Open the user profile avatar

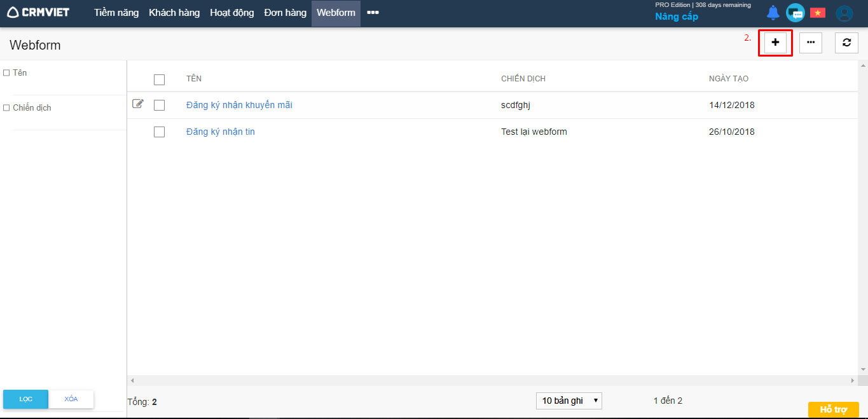844,13
